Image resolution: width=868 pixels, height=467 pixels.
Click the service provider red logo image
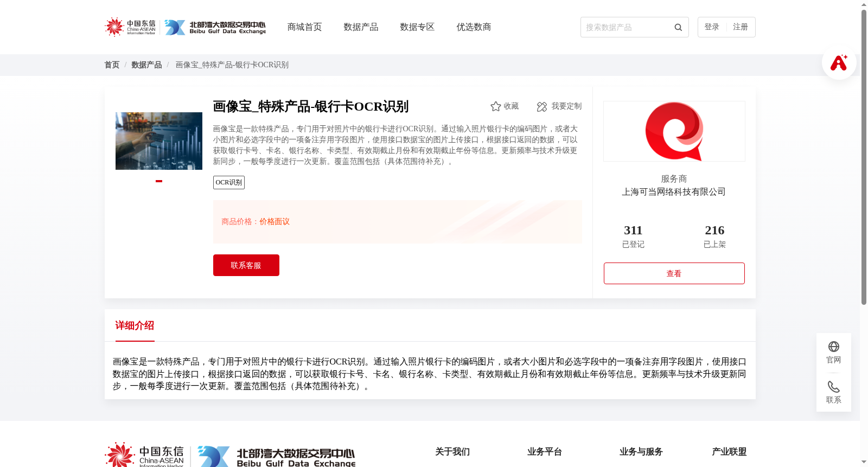click(674, 131)
